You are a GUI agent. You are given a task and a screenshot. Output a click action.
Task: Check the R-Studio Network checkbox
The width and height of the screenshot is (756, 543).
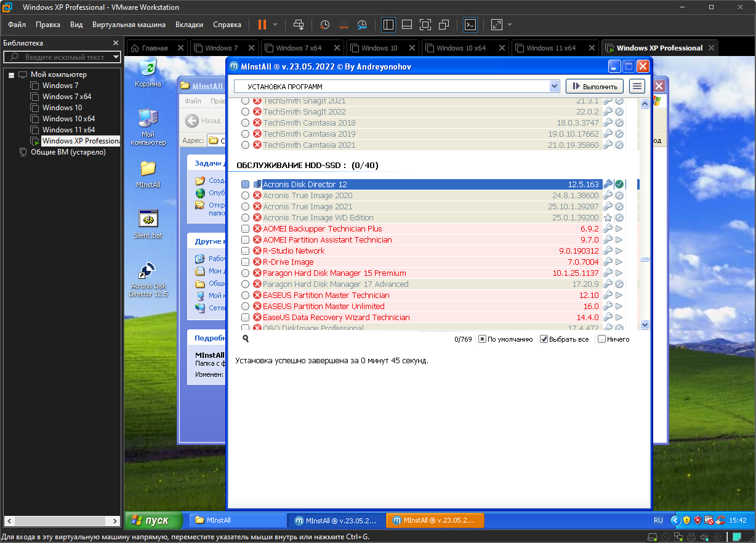(246, 251)
